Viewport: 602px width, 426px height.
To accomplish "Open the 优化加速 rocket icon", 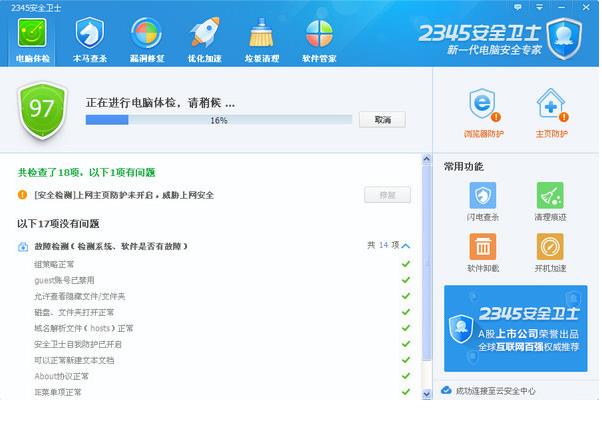I will (205, 39).
